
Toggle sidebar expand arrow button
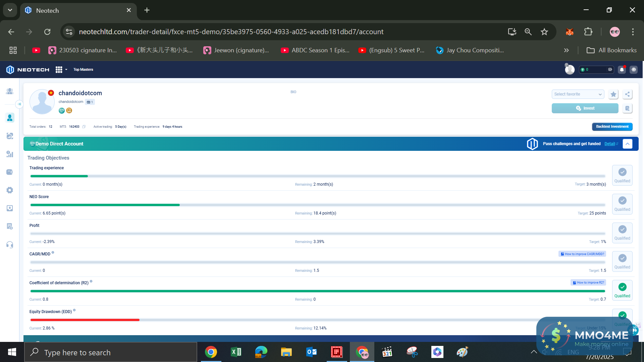(x=19, y=104)
